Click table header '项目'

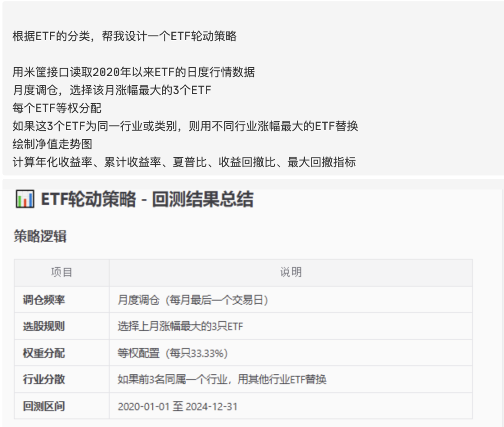pos(62,273)
